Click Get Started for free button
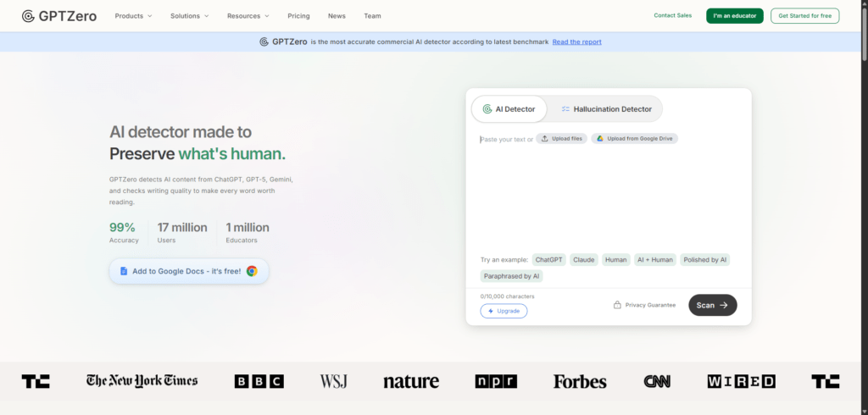The image size is (868, 415). pyautogui.click(x=805, y=16)
